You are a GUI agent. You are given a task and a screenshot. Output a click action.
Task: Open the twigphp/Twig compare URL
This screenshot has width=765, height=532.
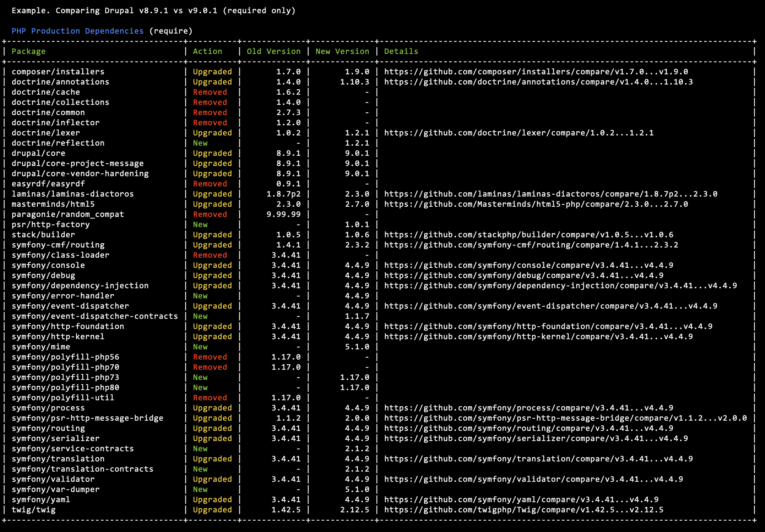[524, 510]
